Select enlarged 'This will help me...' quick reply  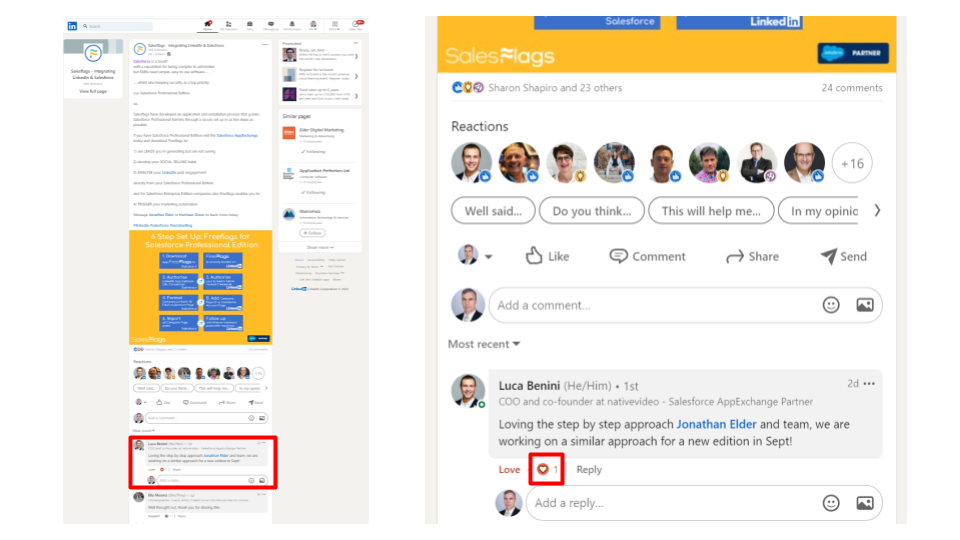point(711,211)
